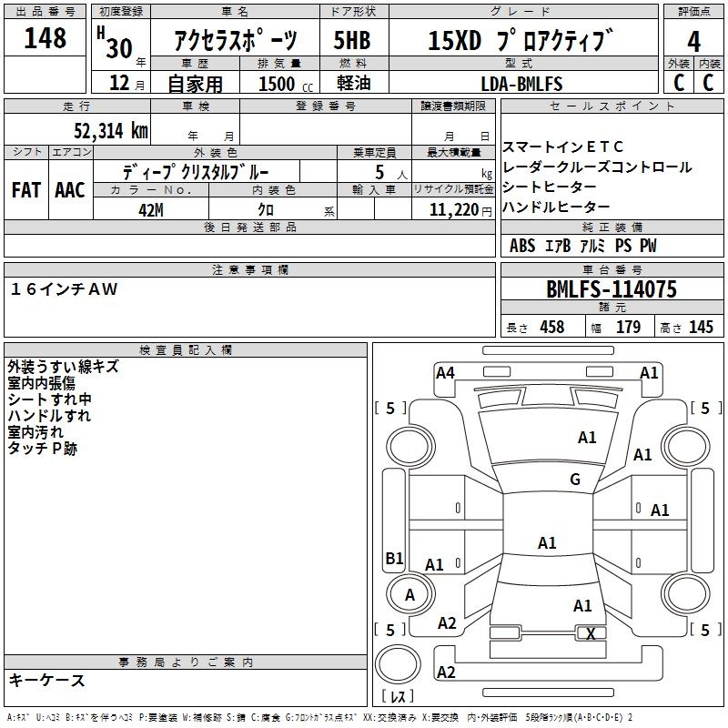Click the chassis number BMLFS-114075
Screen dimensions: 728x728
click(612, 288)
